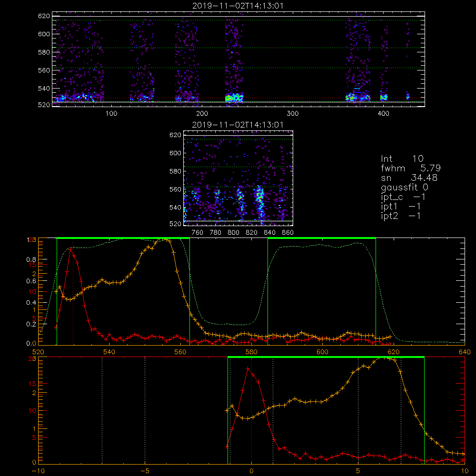The height and width of the screenshot is (476, 476).
Task: Click the left thick green bar atop profile plot
Action: [123, 238]
